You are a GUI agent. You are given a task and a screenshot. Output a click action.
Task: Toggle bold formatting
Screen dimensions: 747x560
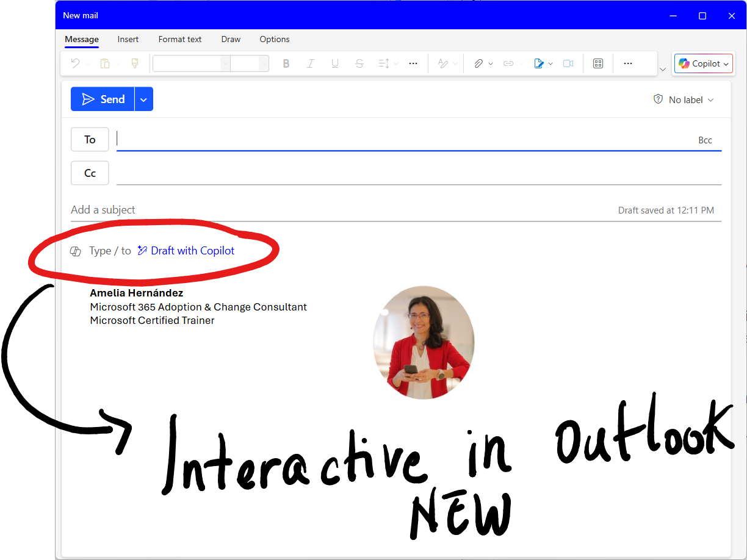click(x=286, y=63)
